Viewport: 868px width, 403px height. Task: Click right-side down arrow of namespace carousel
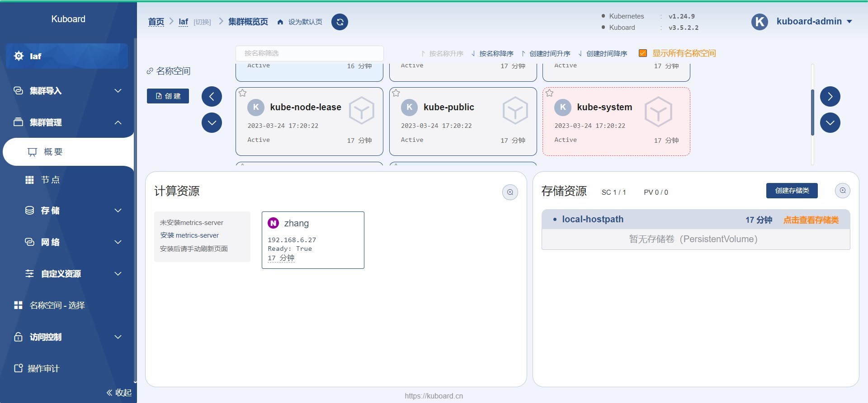pos(830,122)
